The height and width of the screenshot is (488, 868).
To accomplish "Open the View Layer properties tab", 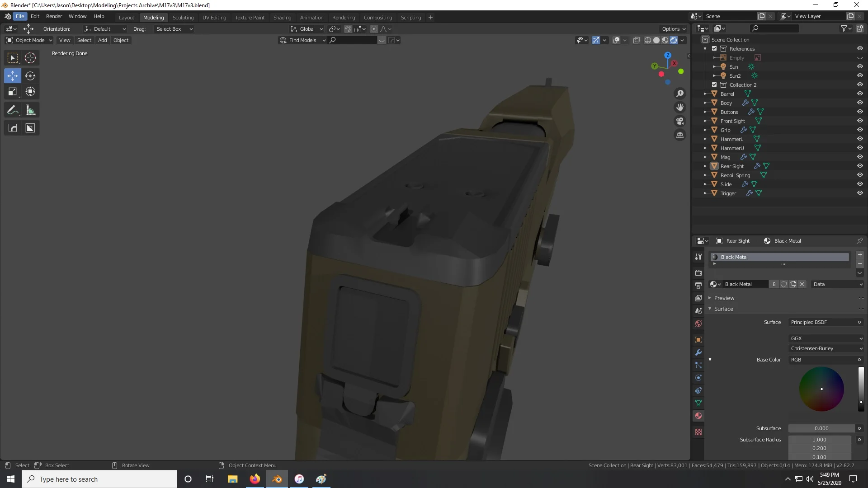I will pos(698,298).
